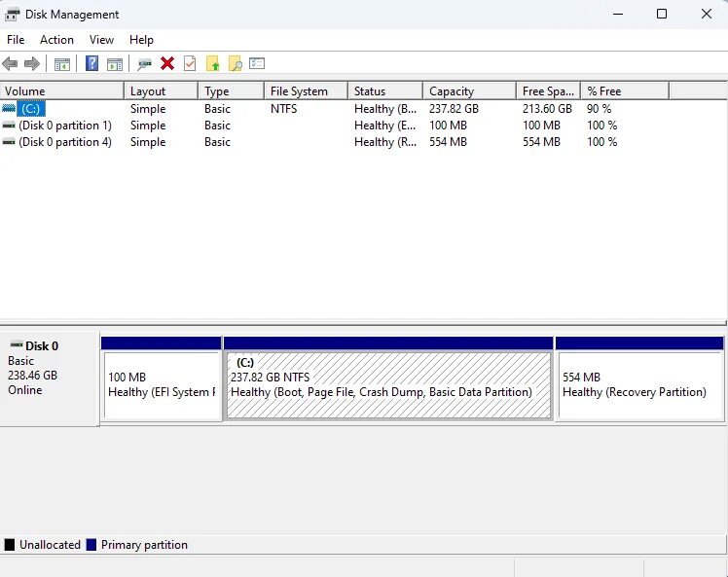This screenshot has height=577, width=728.
Task: Sort by % Free column header
Action: click(625, 91)
